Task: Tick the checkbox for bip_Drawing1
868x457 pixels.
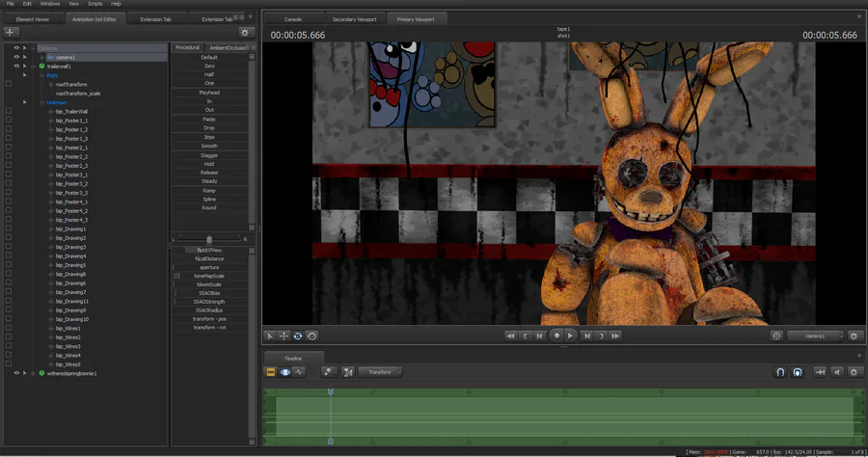Action: coord(9,228)
